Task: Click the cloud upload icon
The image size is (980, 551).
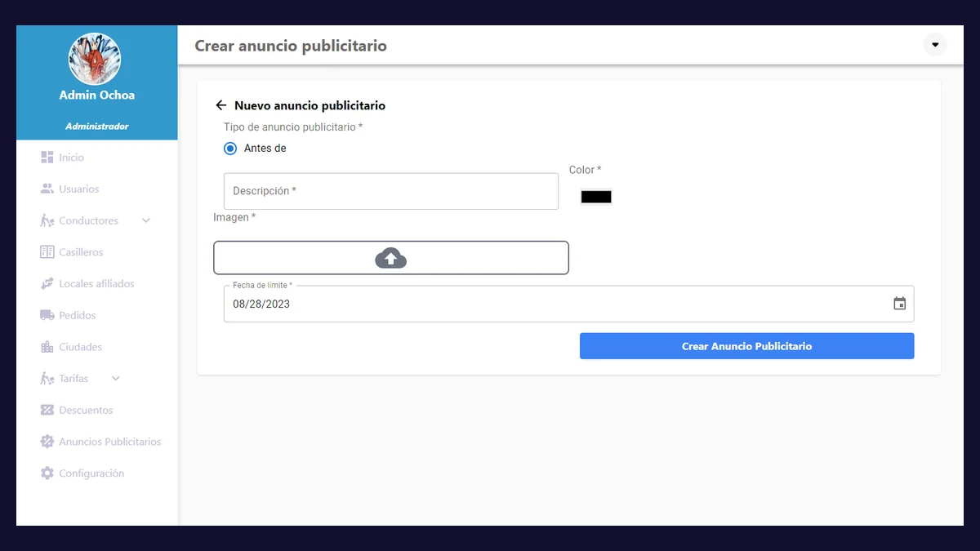Action: point(391,258)
